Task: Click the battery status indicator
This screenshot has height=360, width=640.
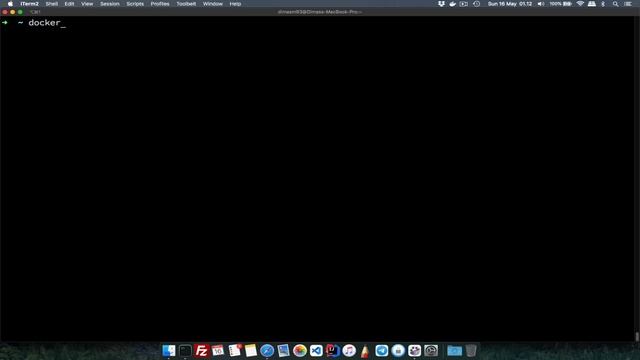Action: coord(560,4)
